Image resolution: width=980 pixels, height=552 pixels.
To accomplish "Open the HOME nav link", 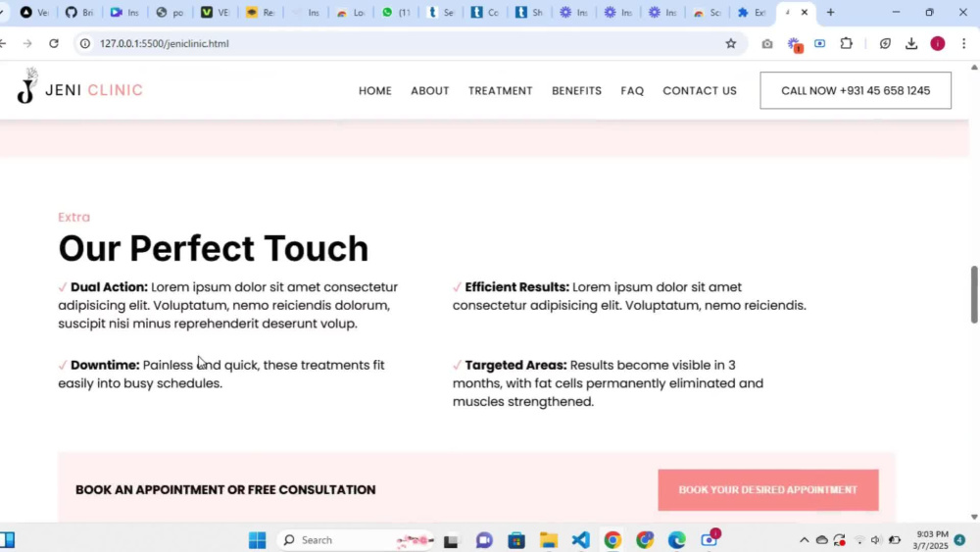I will [x=375, y=90].
